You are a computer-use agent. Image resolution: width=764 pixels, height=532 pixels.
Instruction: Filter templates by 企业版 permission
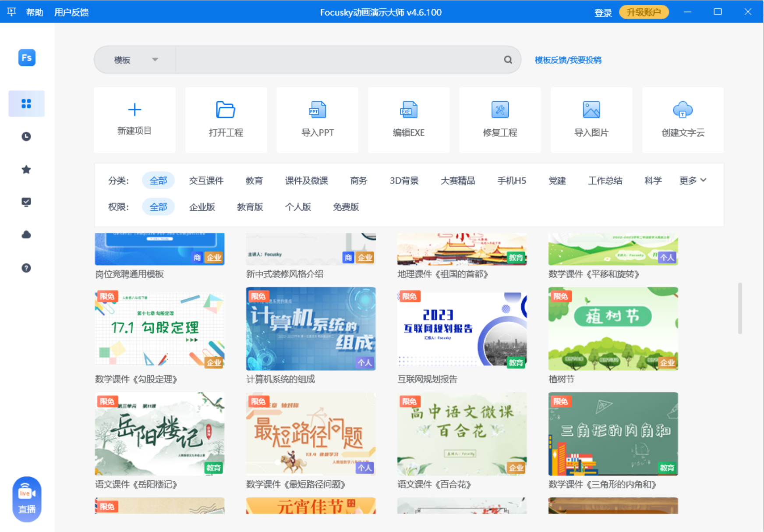point(202,207)
